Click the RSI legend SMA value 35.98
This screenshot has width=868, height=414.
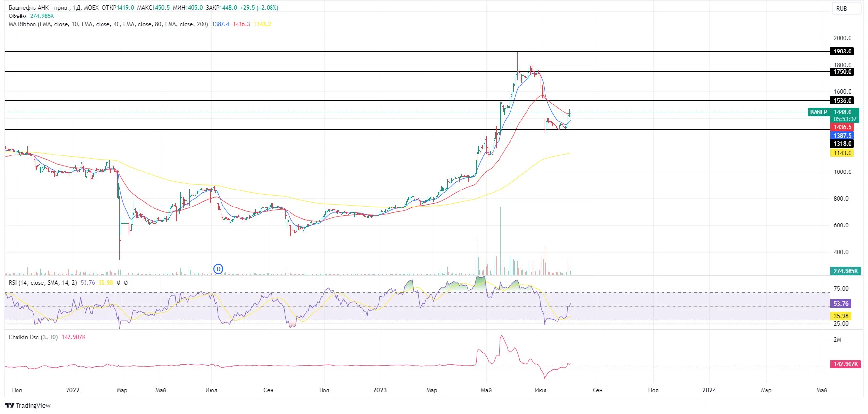tap(106, 283)
